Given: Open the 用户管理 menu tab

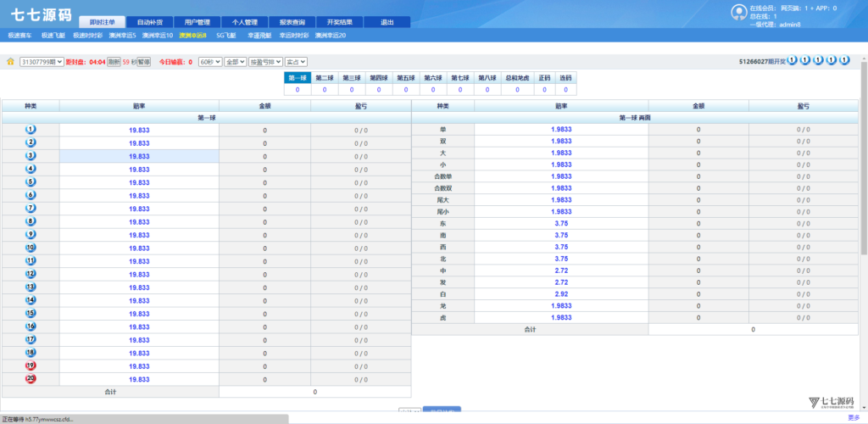Looking at the screenshot, I should 197,22.
